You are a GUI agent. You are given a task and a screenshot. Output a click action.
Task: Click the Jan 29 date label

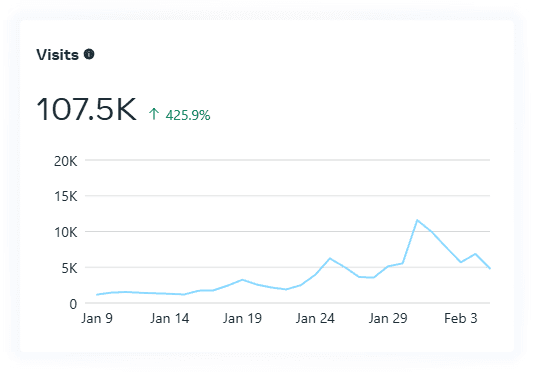(388, 318)
